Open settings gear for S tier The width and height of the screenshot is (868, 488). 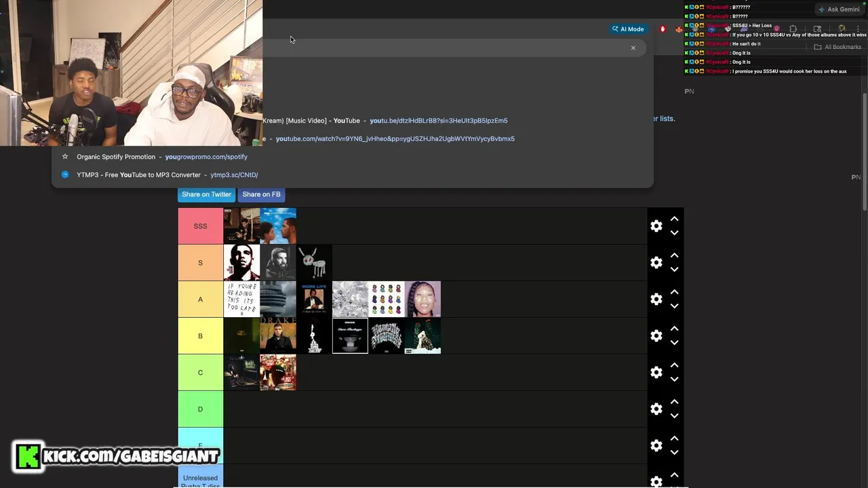[656, 263]
